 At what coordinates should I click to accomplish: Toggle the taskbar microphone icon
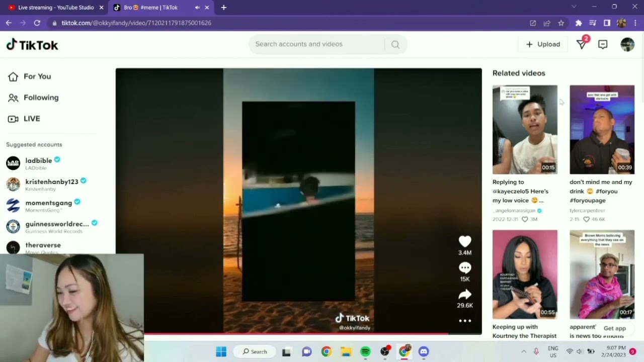point(536,351)
